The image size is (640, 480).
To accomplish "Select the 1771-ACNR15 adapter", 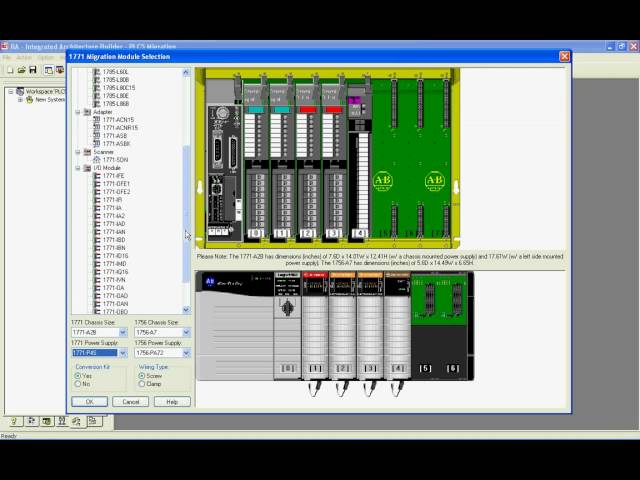I will [120, 128].
